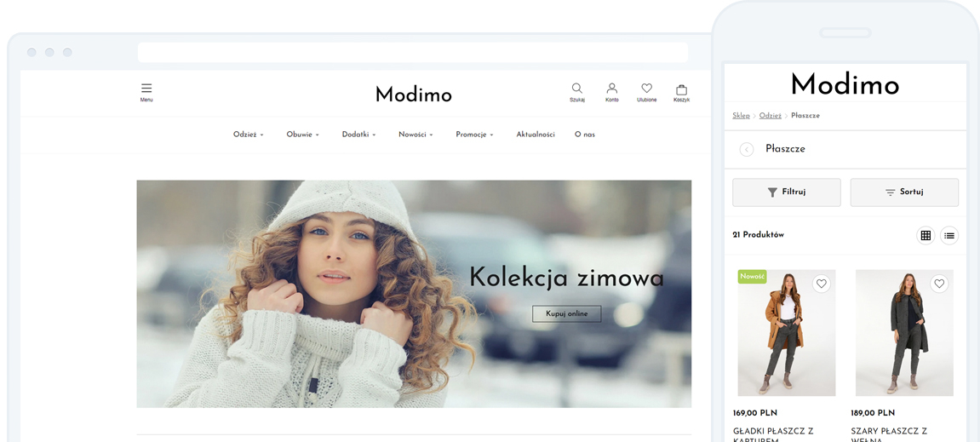Click the Sklep breadcrumb link

(x=741, y=116)
